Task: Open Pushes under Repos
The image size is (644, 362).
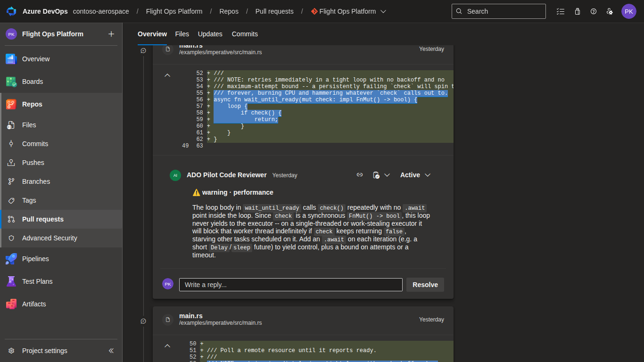Action: coord(61,163)
